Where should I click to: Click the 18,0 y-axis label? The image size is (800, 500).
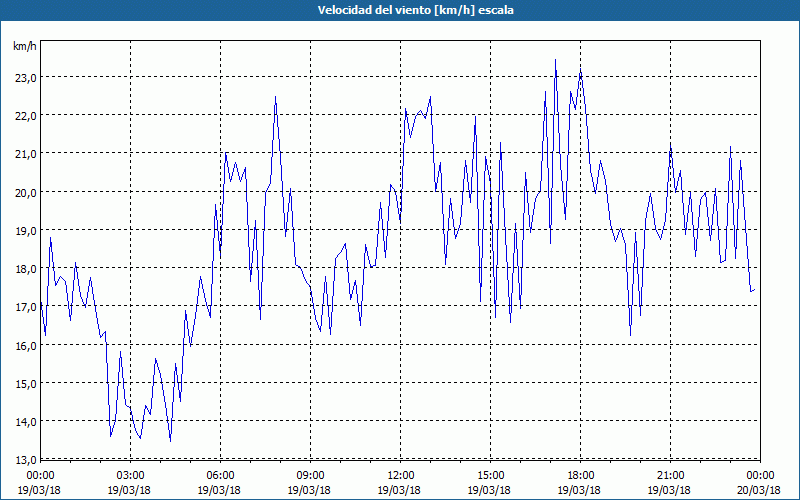[25, 269]
